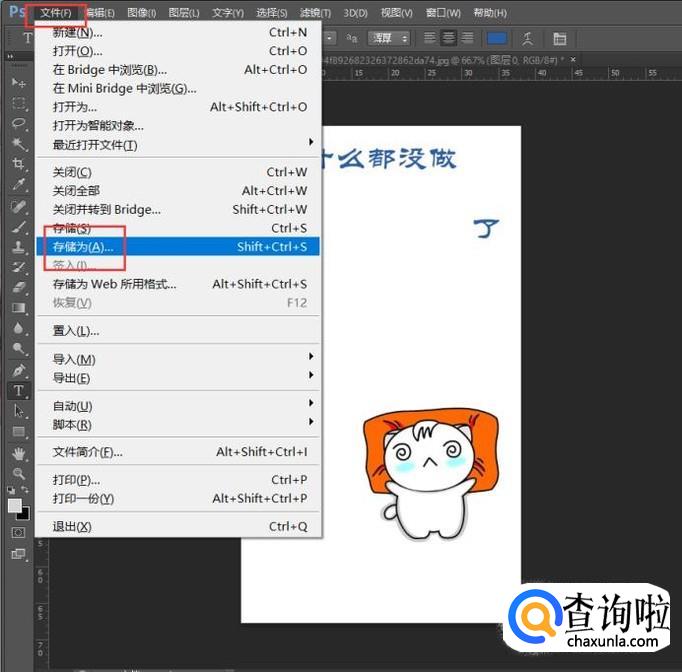Viewport: 682px width, 672px height.
Task: Select the Crop tool
Action: (x=18, y=164)
